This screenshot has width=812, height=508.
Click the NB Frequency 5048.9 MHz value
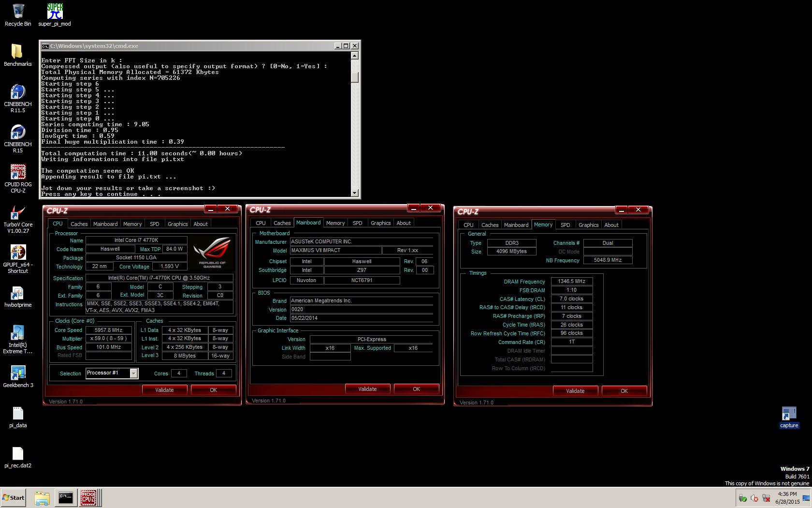(608, 260)
